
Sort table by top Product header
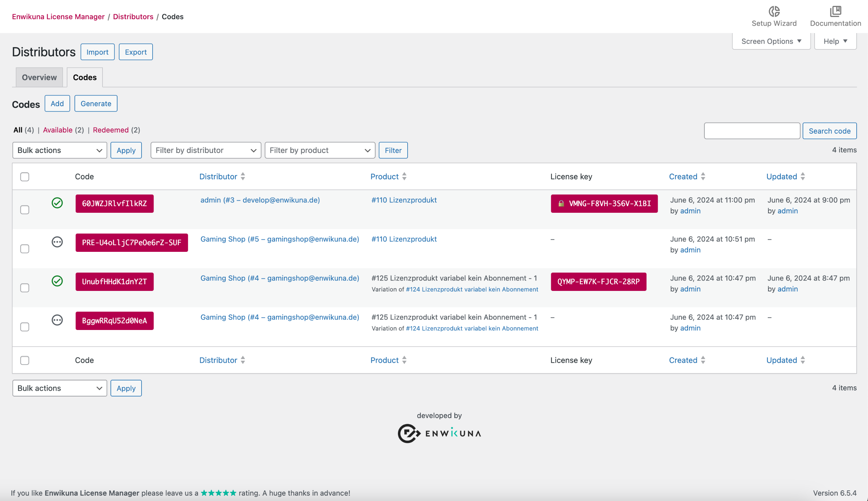coord(385,177)
